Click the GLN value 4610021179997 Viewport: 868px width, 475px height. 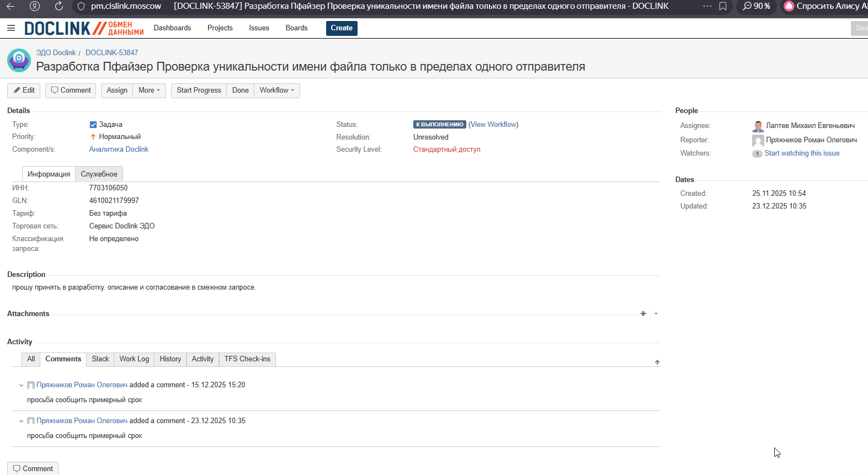(x=114, y=201)
